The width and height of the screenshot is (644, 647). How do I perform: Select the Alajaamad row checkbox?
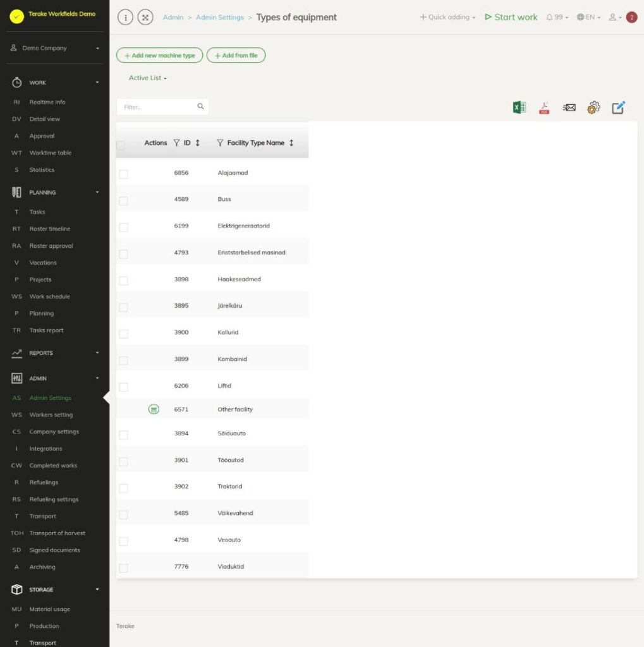(123, 174)
